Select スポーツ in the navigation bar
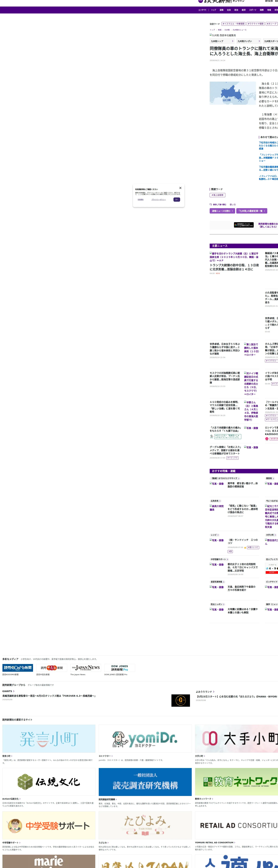Screen dimensions: 278x868 (253, 10)
